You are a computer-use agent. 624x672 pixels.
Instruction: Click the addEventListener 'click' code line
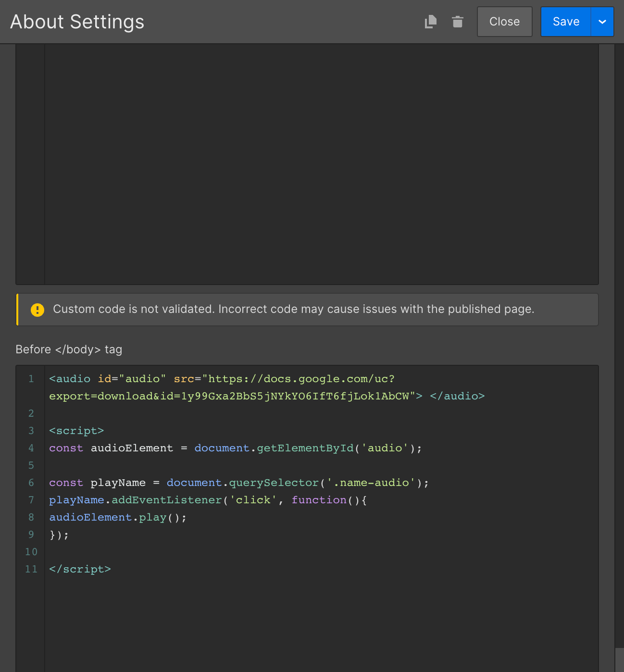208,500
